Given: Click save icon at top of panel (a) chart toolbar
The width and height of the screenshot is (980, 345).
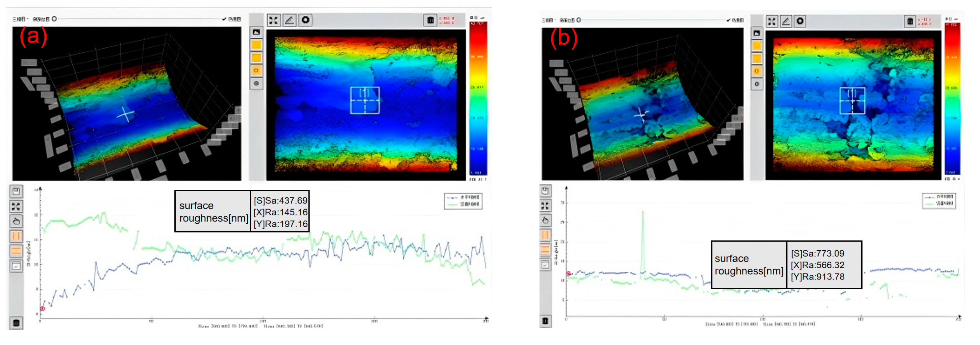Looking at the screenshot, I should point(16,191).
